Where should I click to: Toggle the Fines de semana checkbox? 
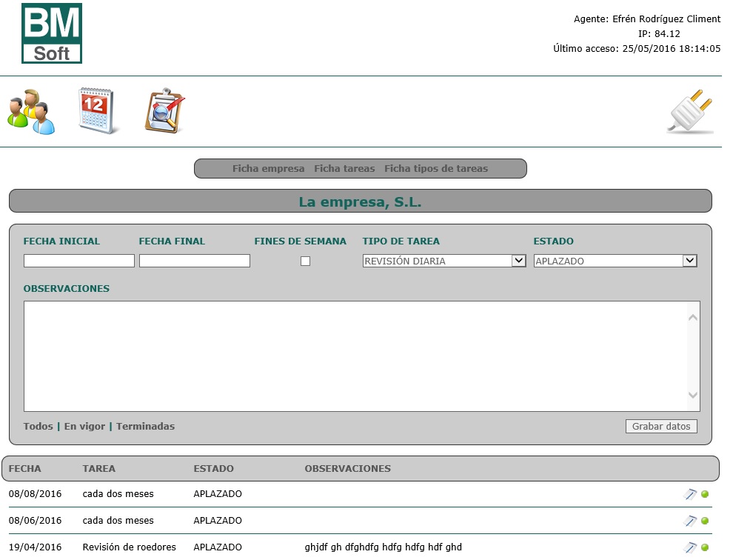(x=305, y=261)
